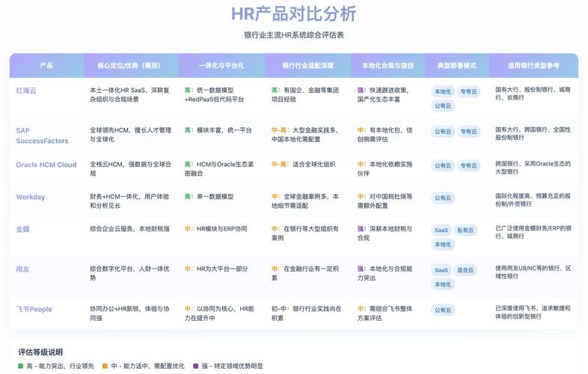The height and width of the screenshot is (374, 588).
Task: Click cell 中：对中国税社保等需额外配置
Action: click(x=385, y=201)
